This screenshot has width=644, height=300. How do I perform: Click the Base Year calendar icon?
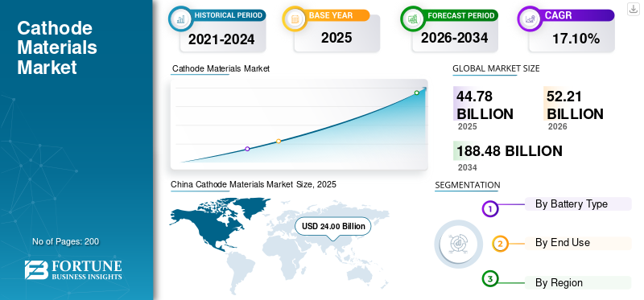[x=294, y=18]
